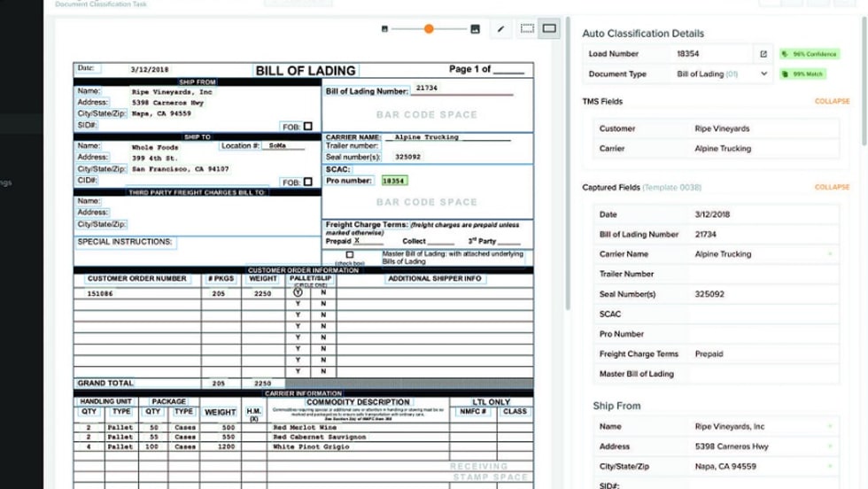Click the large image zoom-in icon

(475, 29)
